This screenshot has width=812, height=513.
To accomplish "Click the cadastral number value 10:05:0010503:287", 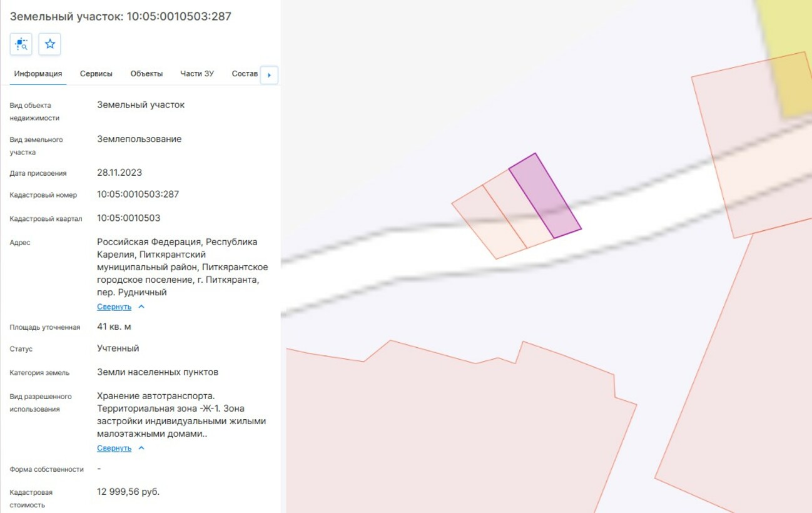I will coord(138,195).
